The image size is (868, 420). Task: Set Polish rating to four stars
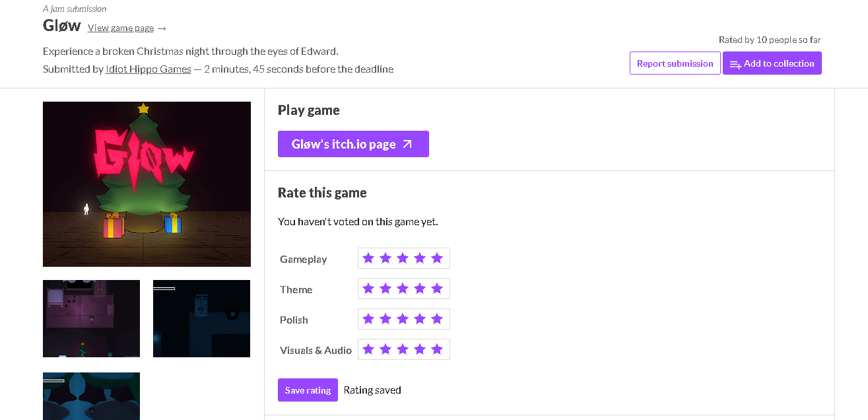(x=420, y=319)
